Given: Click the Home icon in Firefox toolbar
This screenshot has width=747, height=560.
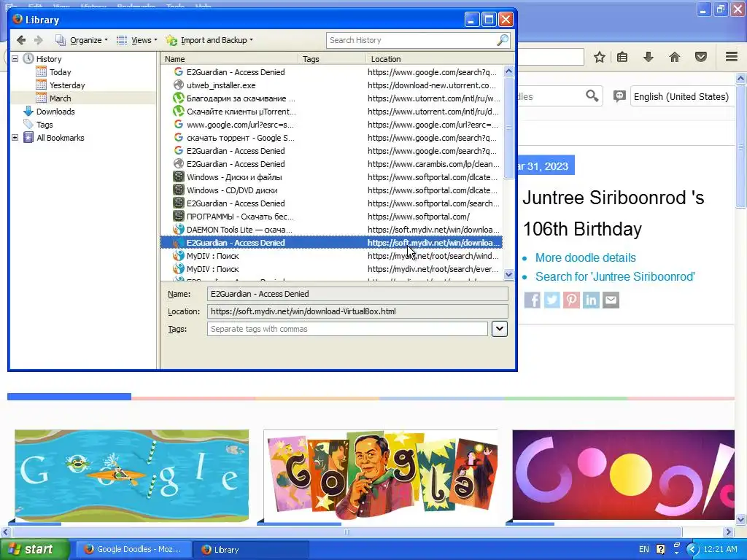Looking at the screenshot, I should 675,57.
